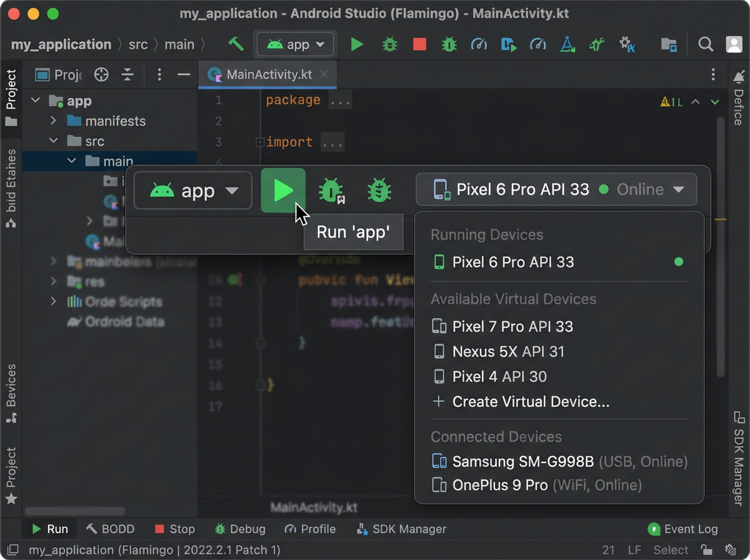Go to the next highlighted problem with the down chevron
750x560 pixels.
tap(715, 102)
